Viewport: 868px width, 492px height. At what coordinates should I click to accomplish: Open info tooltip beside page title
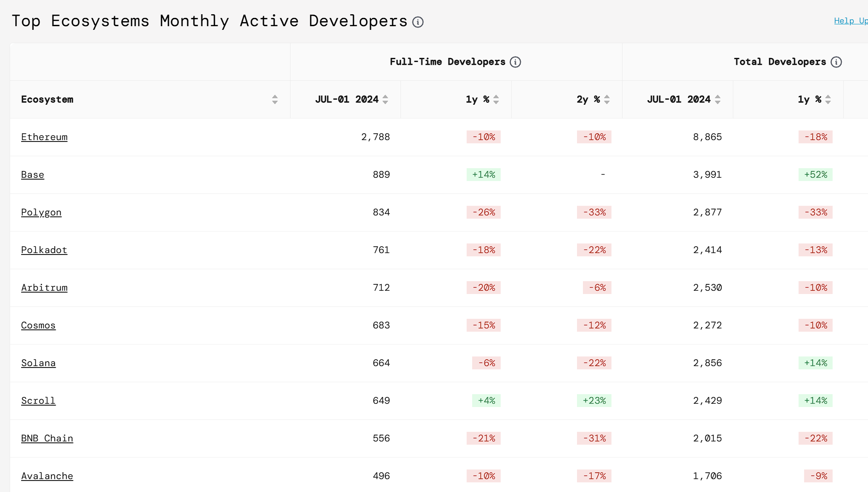[418, 22]
